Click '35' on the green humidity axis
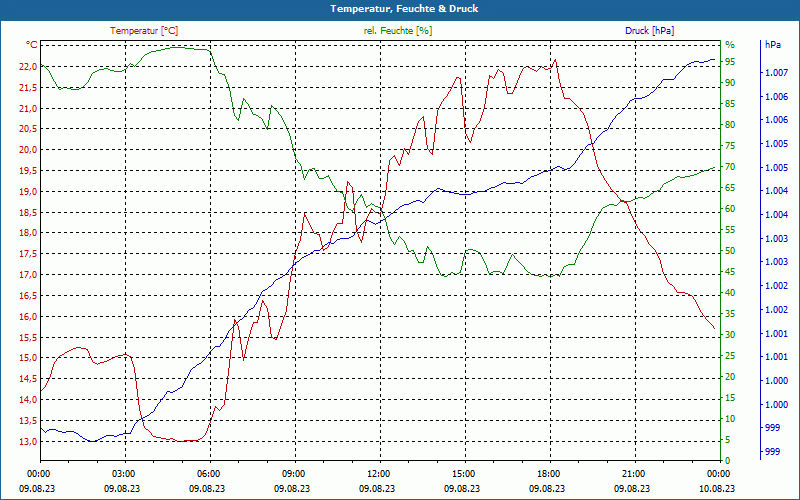 click(730, 314)
